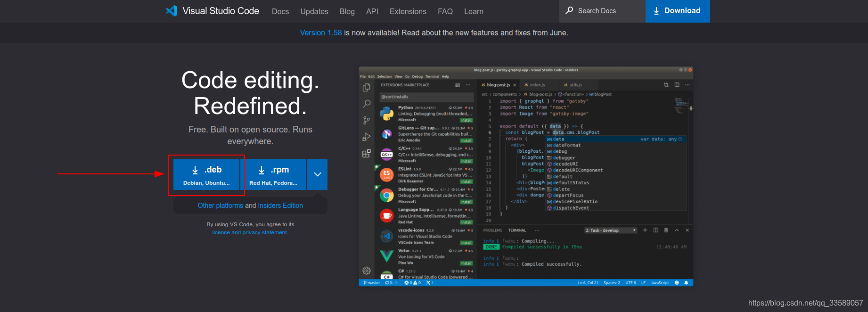Click the split editor icon

(x=677, y=85)
